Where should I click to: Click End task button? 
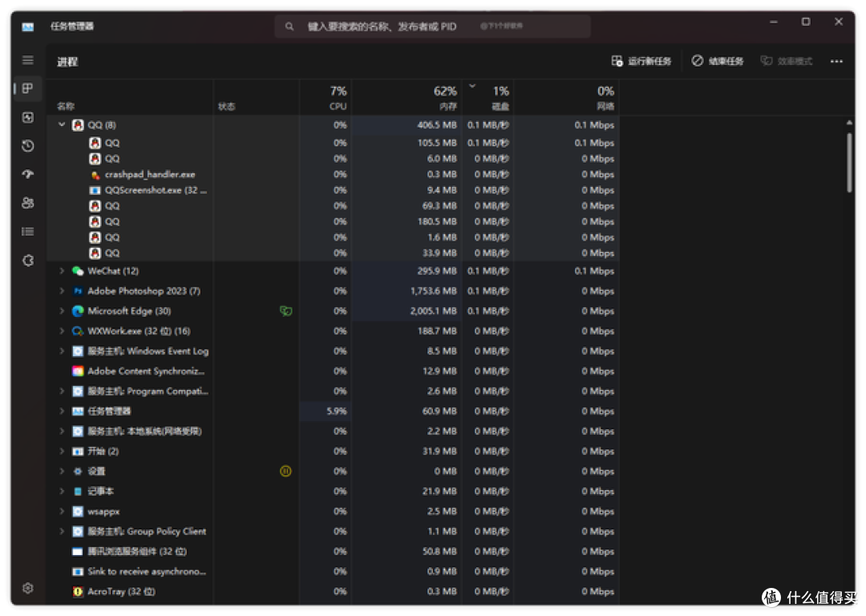click(718, 61)
